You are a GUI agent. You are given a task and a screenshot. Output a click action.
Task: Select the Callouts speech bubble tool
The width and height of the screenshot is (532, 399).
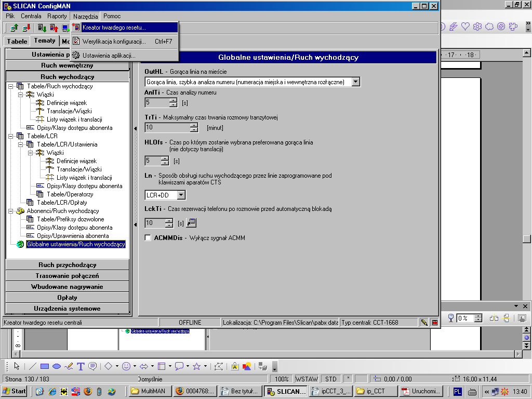pos(92,366)
